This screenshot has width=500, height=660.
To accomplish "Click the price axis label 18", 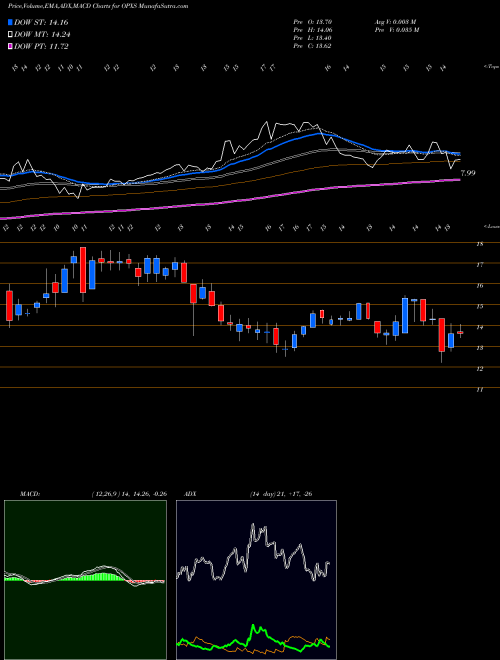I will click(x=479, y=244).
